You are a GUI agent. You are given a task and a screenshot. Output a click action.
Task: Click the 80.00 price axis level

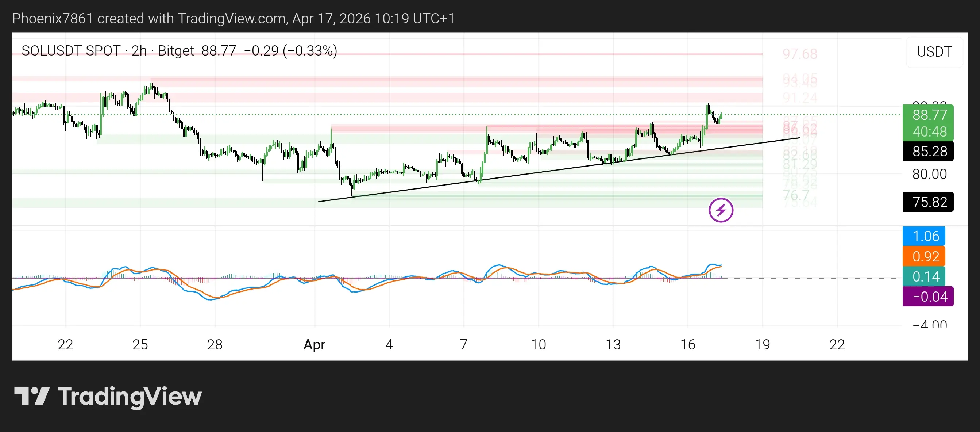929,174
